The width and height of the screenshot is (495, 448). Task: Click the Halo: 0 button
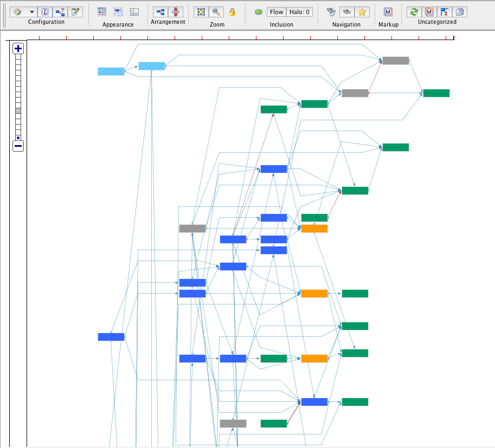point(300,12)
